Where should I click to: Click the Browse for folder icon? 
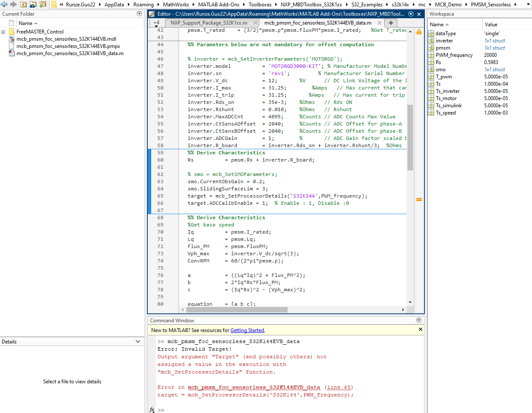(x=43, y=4)
